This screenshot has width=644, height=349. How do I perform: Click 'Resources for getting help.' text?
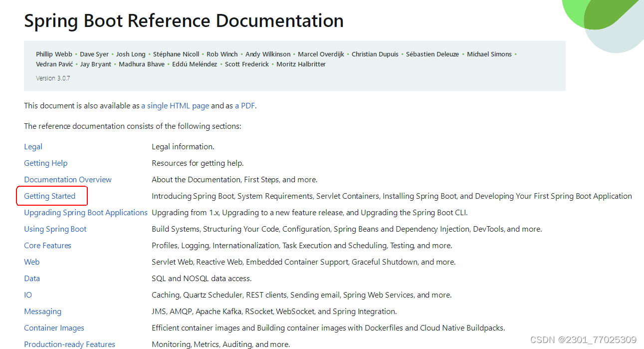(198, 163)
